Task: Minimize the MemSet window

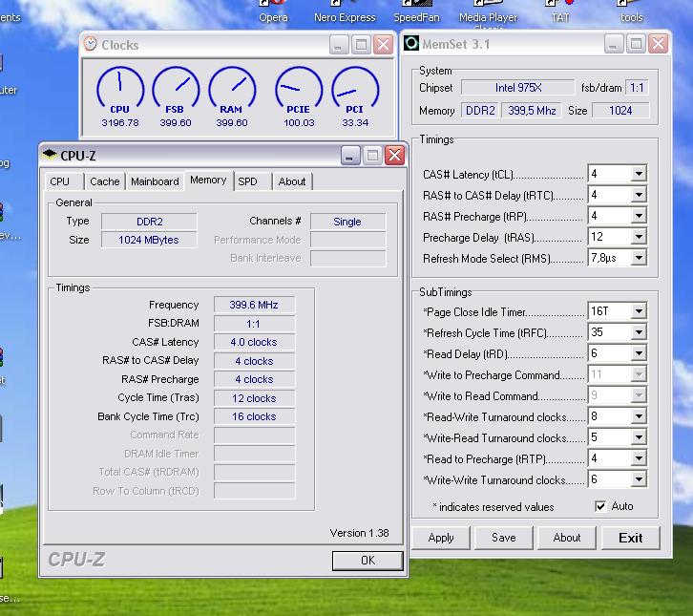Action: point(614,44)
